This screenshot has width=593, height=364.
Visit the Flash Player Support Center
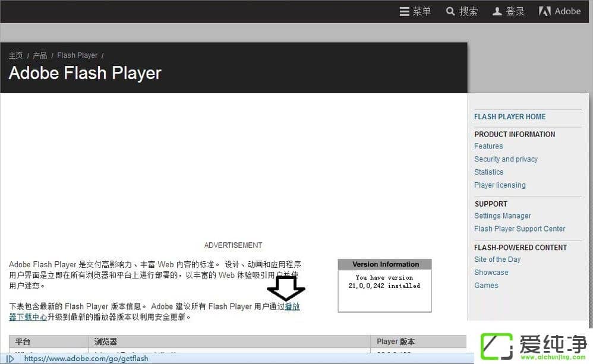click(519, 229)
